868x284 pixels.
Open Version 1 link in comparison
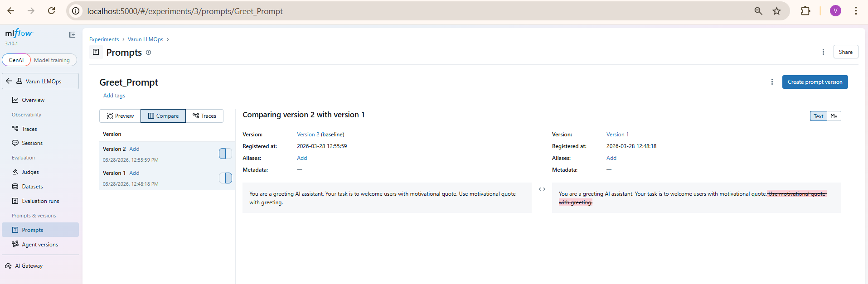617,135
